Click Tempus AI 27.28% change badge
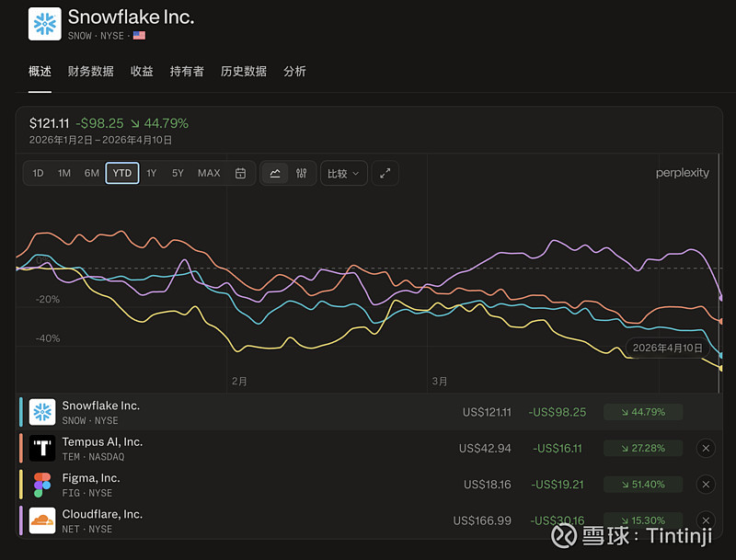Image resolution: width=736 pixels, height=560 pixels. point(643,449)
